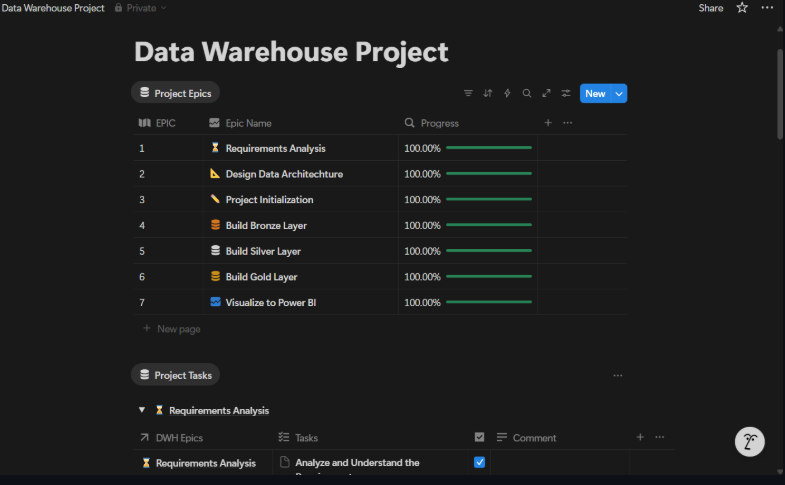This screenshot has height=485, width=785.
Task: Click the ruler icon of Design Data Architechture
Action: coord(215,174)
